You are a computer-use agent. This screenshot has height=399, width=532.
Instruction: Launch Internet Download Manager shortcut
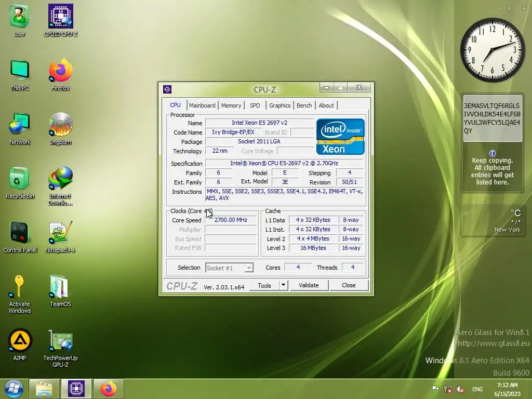click(x=60, y=185)
